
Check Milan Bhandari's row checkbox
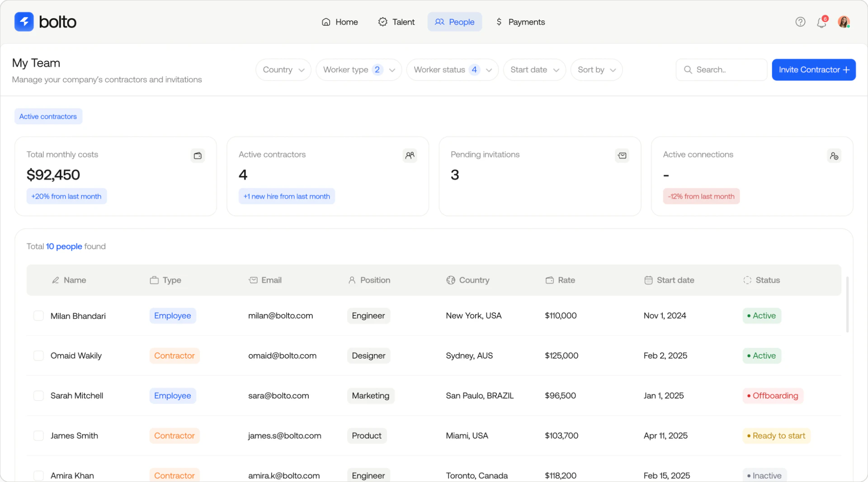tap(38, 315)
